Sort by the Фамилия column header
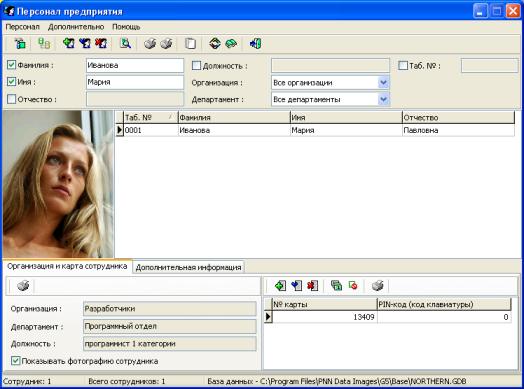The width and height of the screenshot is (524, 389). [x=234, y=118]
